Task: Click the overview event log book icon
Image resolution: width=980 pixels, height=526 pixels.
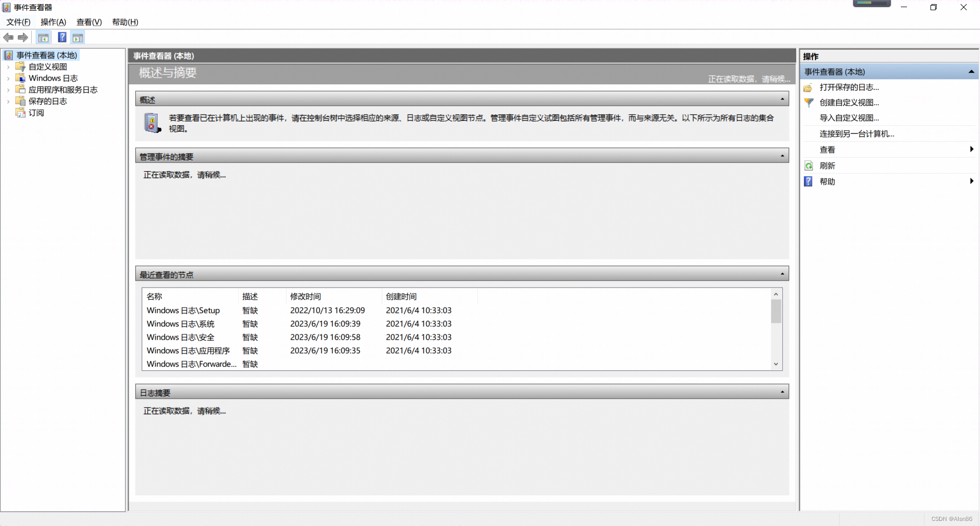Action: coord(153,123)
